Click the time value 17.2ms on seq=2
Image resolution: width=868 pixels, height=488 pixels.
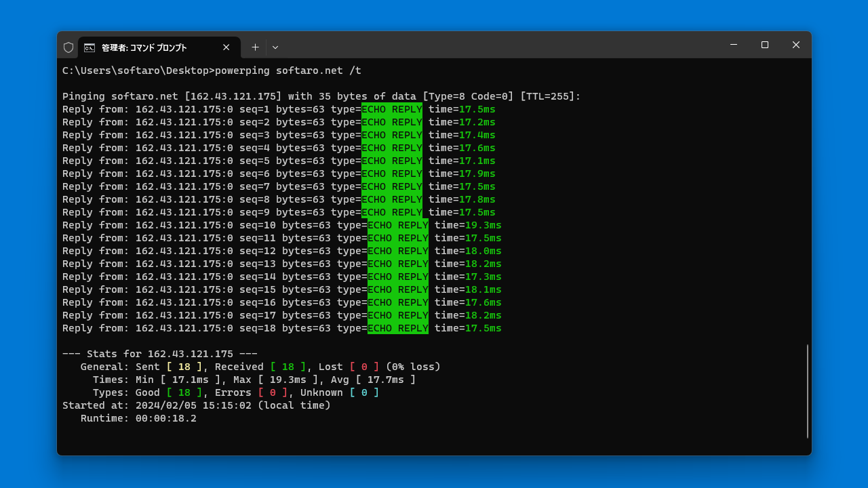477,122
